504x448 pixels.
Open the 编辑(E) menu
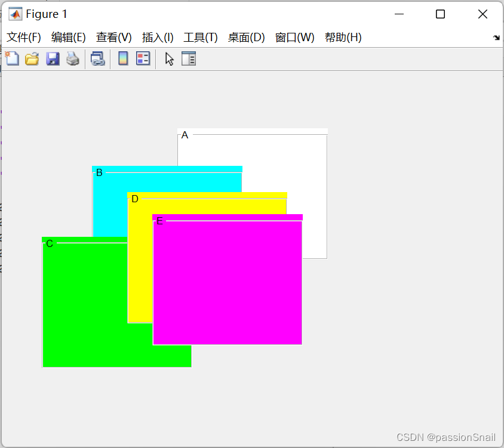tap(69, 37)
